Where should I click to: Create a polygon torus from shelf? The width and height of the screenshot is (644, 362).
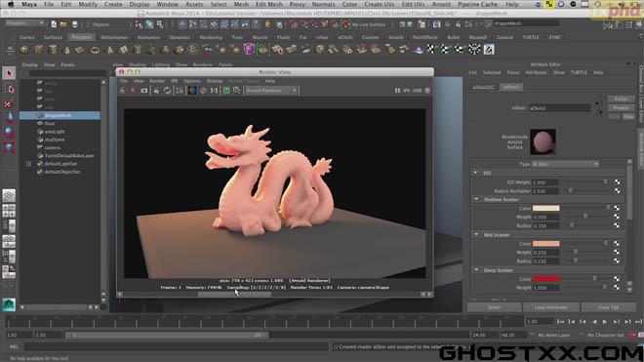tap(95, 50)
